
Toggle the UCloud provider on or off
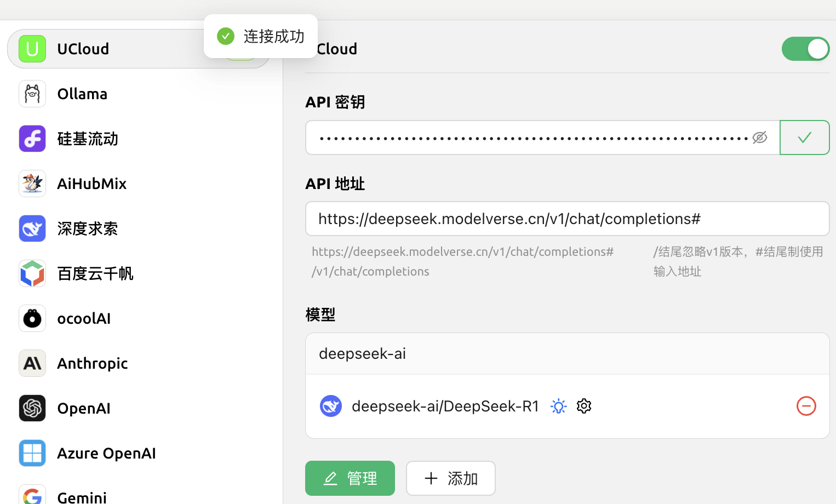tap(805, 49)
